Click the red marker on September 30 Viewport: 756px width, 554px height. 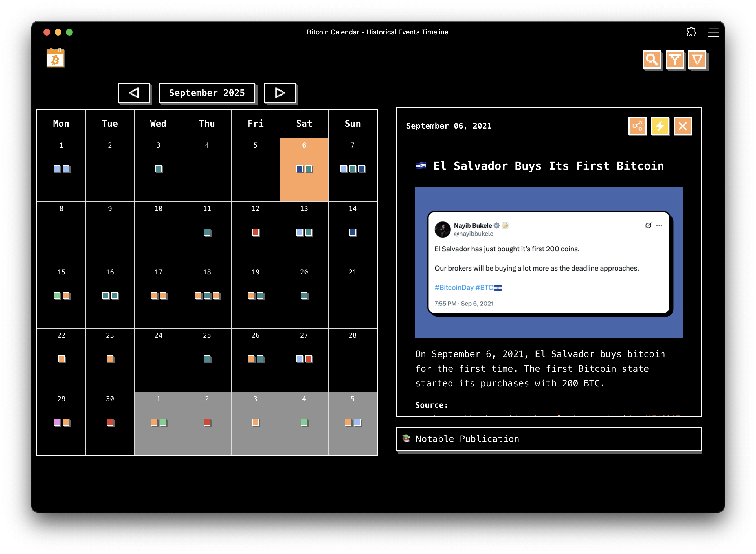[x=110, y=422]
